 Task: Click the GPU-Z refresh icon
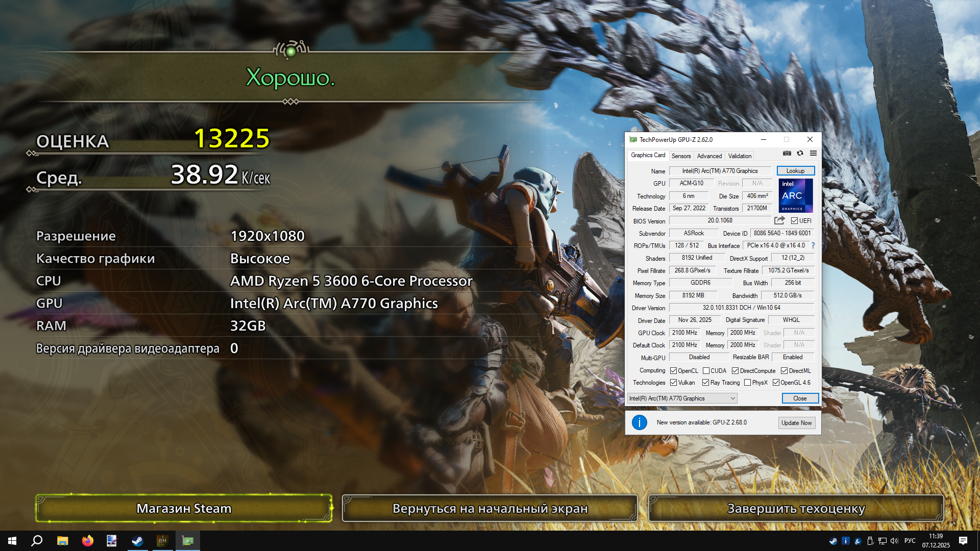click(x=800, y=153)
